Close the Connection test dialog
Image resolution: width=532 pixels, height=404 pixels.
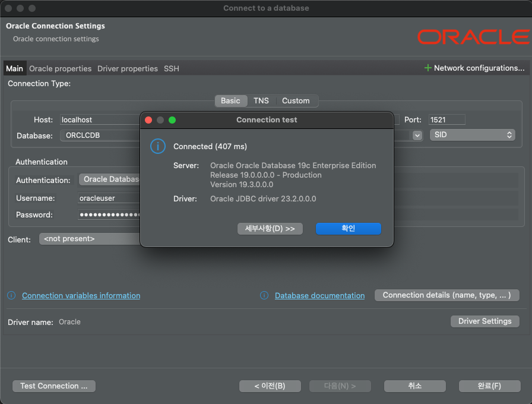(148, 120)
